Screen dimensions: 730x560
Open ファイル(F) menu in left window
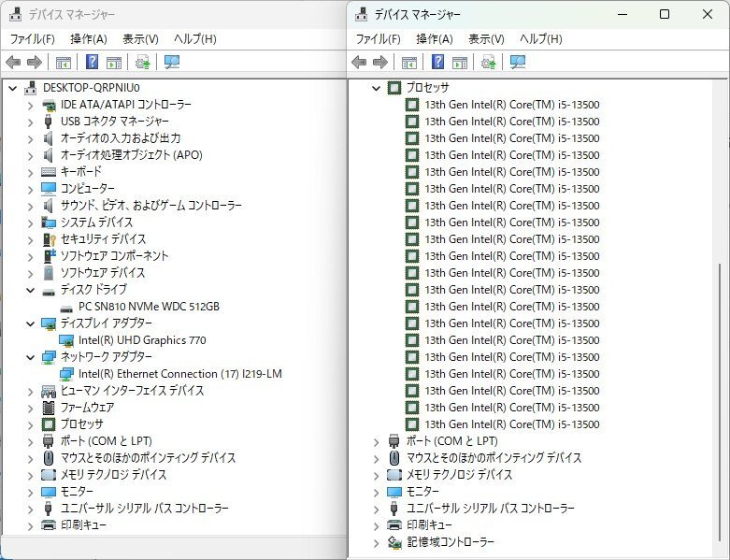click(33, 38)
